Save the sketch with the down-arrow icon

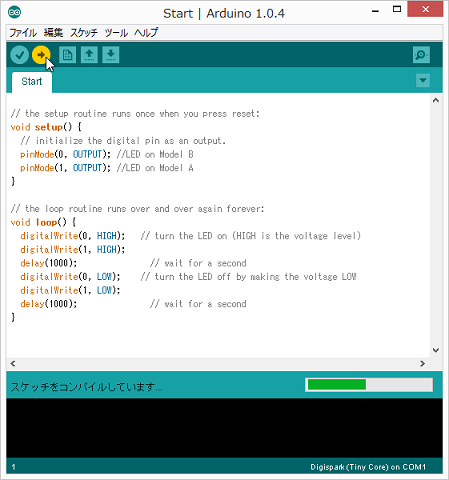pyautogui.click(x=111, y=55)
